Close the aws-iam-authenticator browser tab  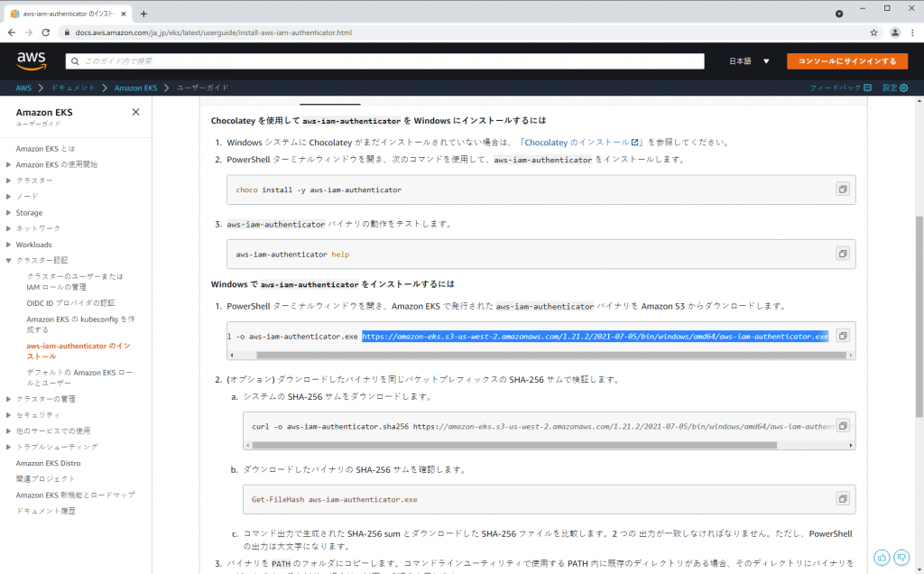coord(123,14)
